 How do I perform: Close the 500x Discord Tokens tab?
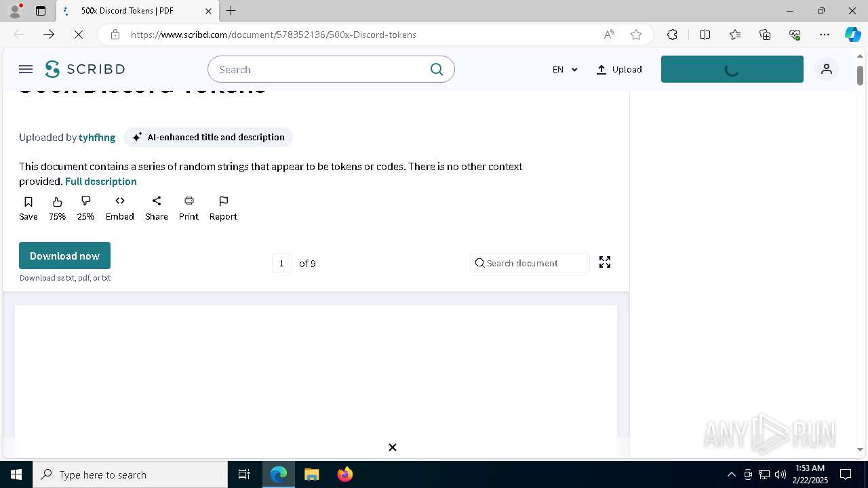click(208, 11)
